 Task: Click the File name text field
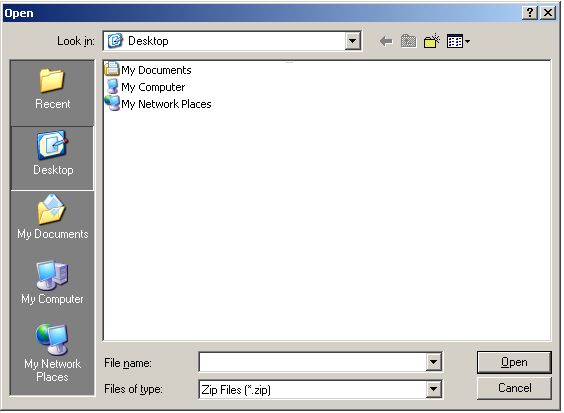(x=313, y=362)
